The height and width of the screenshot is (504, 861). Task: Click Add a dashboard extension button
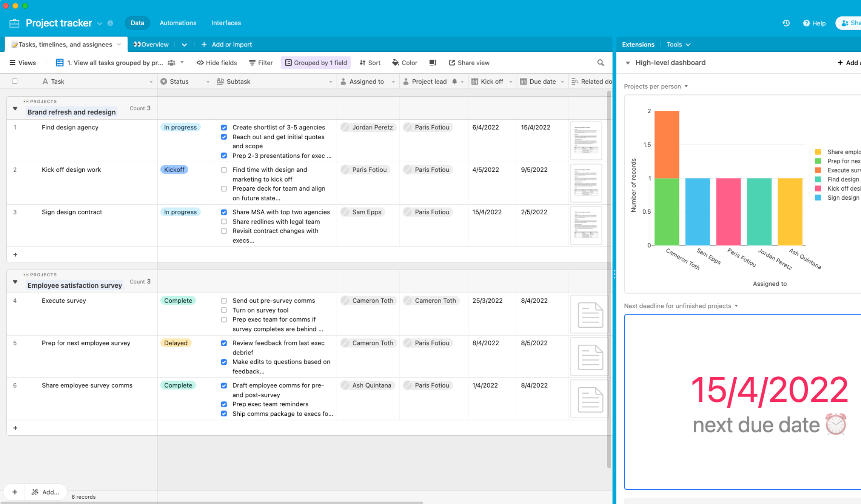848,63
